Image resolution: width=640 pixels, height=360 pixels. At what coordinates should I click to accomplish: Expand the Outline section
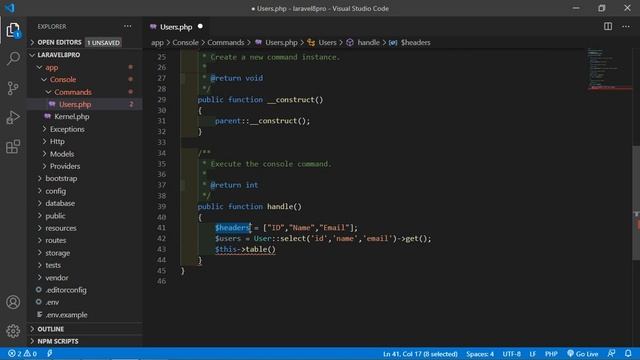coord(84,329)
